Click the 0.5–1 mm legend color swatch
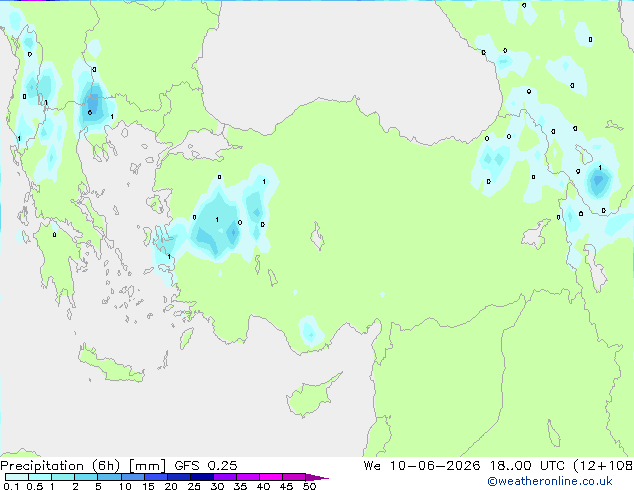The image size is (634, 490). click(x=40, y=477)
